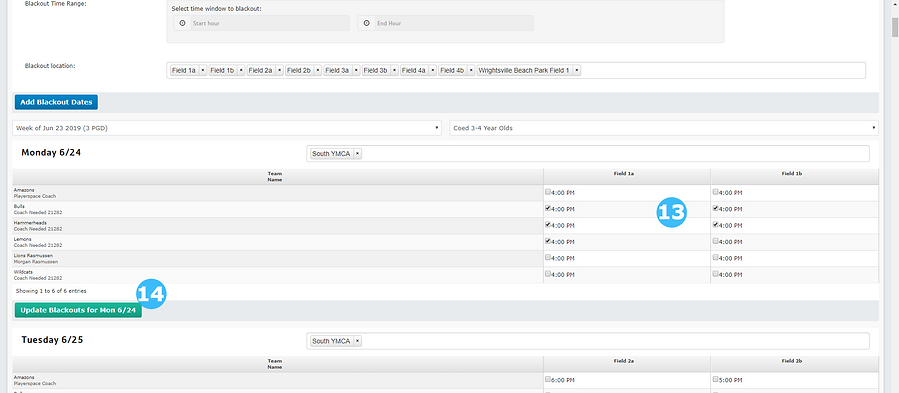Uncheck Bulls Field 1a 4:00 PM box

click(x=548, y=208)
